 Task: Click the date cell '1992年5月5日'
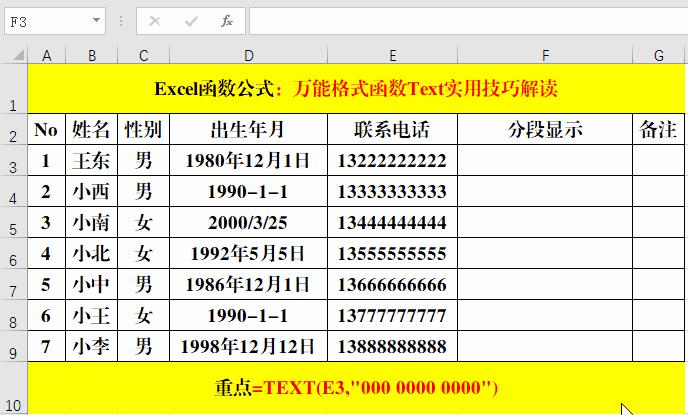click(248, 254)
